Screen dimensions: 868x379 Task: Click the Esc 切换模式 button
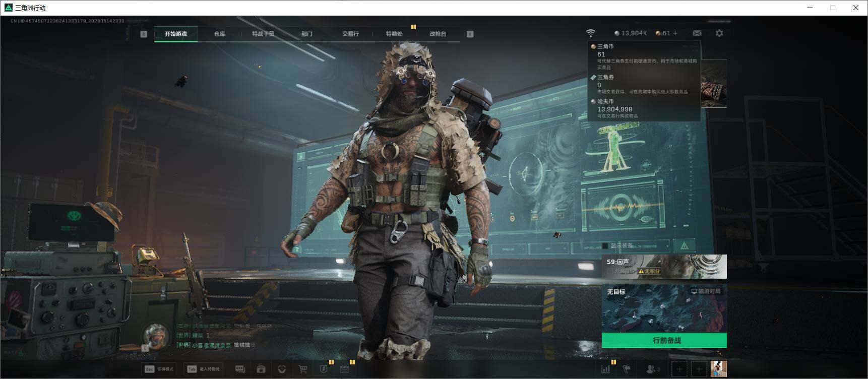pos(159,369)
